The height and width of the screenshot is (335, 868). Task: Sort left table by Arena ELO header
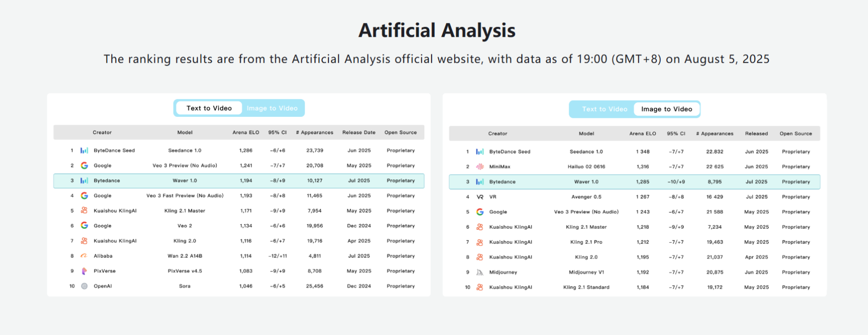246,132
